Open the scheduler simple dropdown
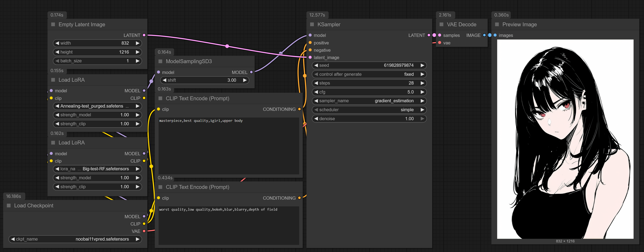This screenshot has width=644, height=252. pyautogui.click(x=369, y=110)
